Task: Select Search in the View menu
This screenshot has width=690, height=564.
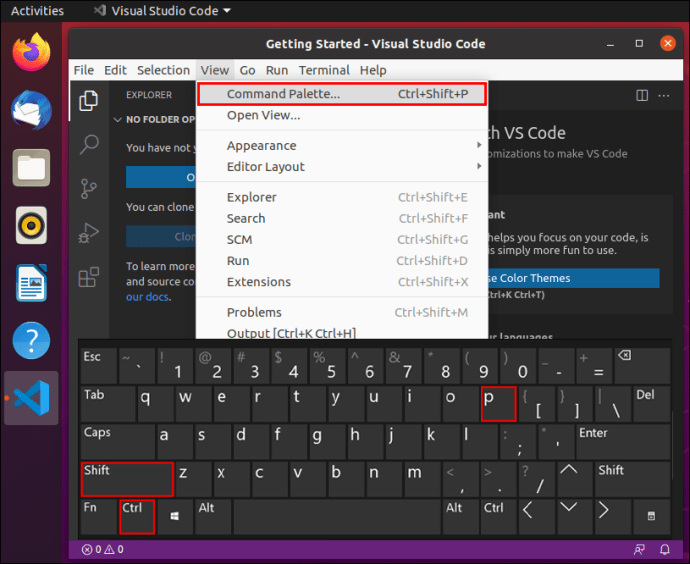Action: 342,218
